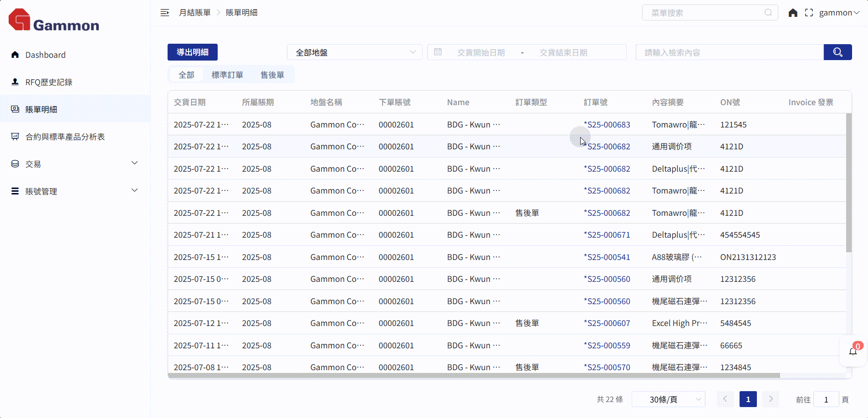The height and width of the screenshot is (418, 868).
Task: Collapse the sidebar with the hamburger icon
Action: 165,13
